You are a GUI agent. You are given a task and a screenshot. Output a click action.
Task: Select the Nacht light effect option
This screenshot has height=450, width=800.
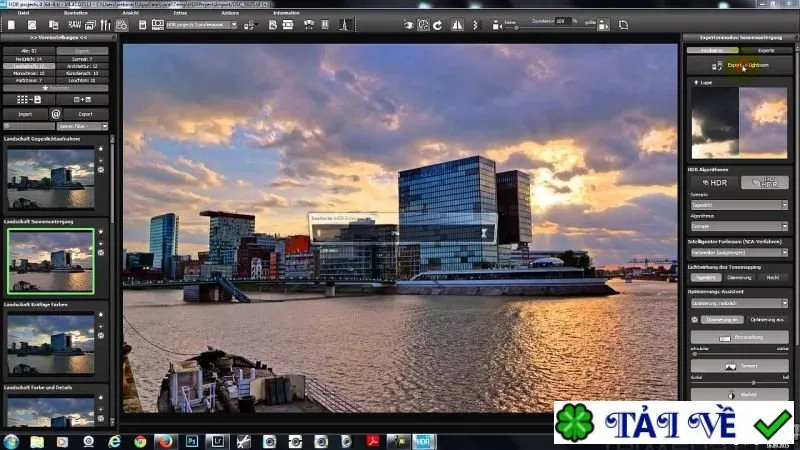pos(772,278)
